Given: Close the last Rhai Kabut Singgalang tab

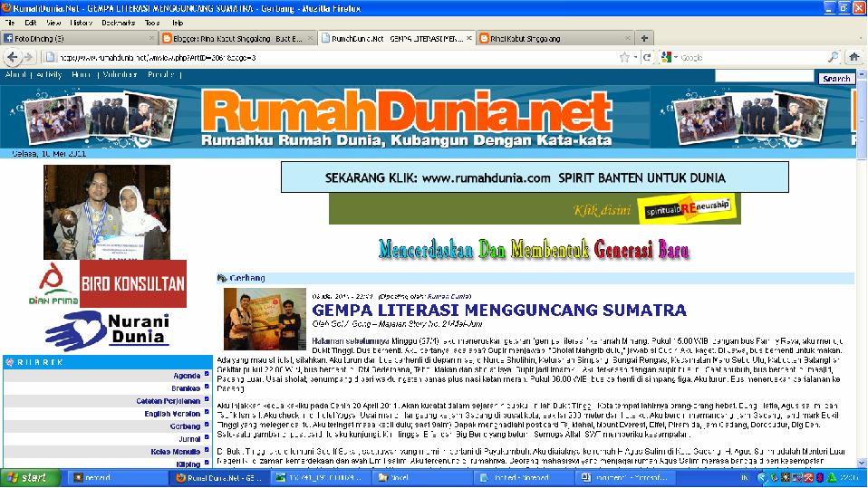Looking at the screenshot, I should tap(627, 38).
